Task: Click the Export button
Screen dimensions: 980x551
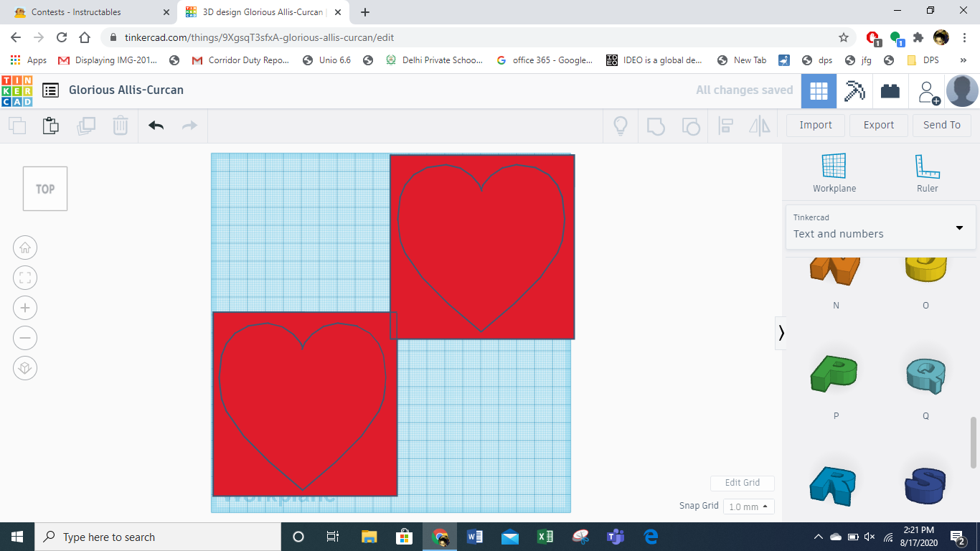Action: point(879,125)
